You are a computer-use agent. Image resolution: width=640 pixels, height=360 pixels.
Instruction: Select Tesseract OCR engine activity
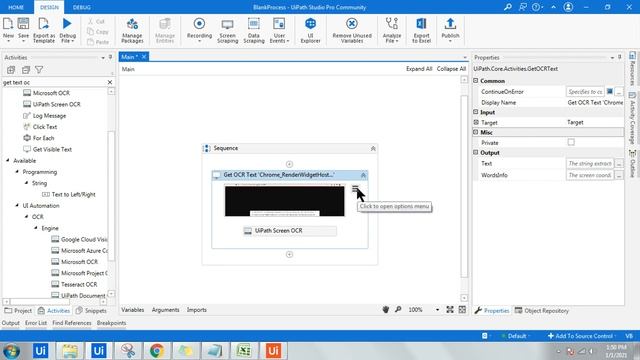(x=74, y=284)
